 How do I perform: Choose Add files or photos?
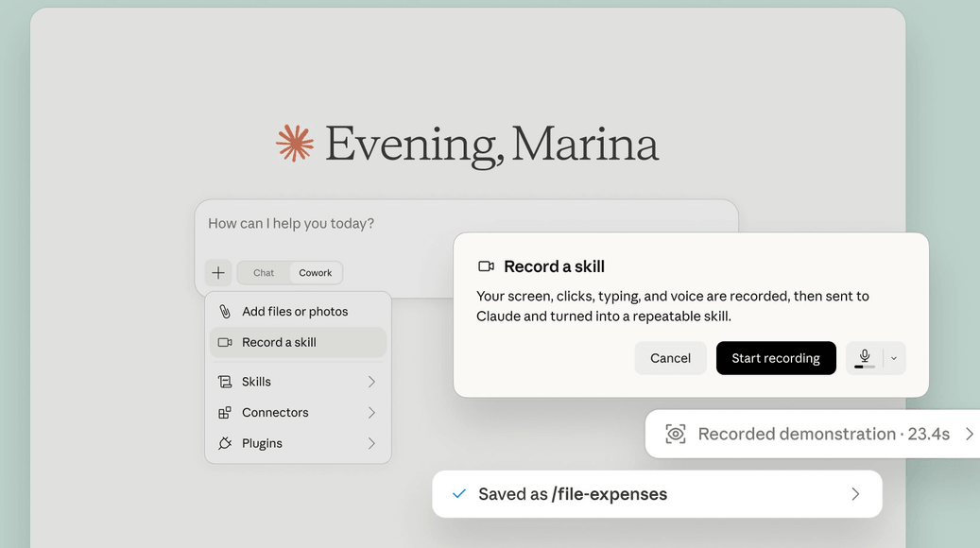tap(298, 311)
